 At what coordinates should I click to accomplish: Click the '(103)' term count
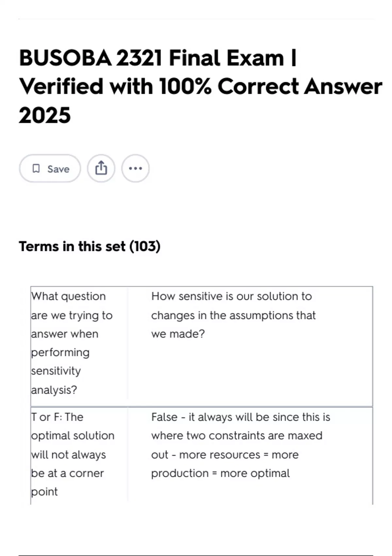(145, 246)
